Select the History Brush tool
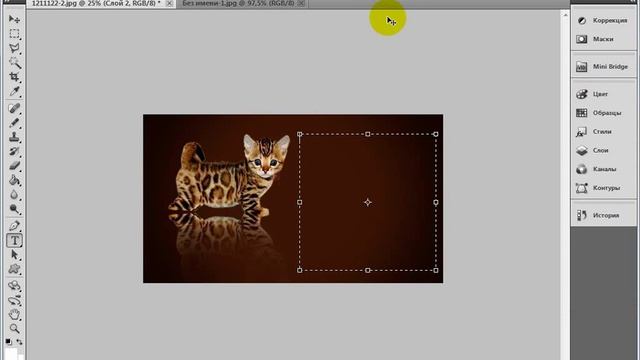This screenshot has width=640, height=360. tap(14, 151)
